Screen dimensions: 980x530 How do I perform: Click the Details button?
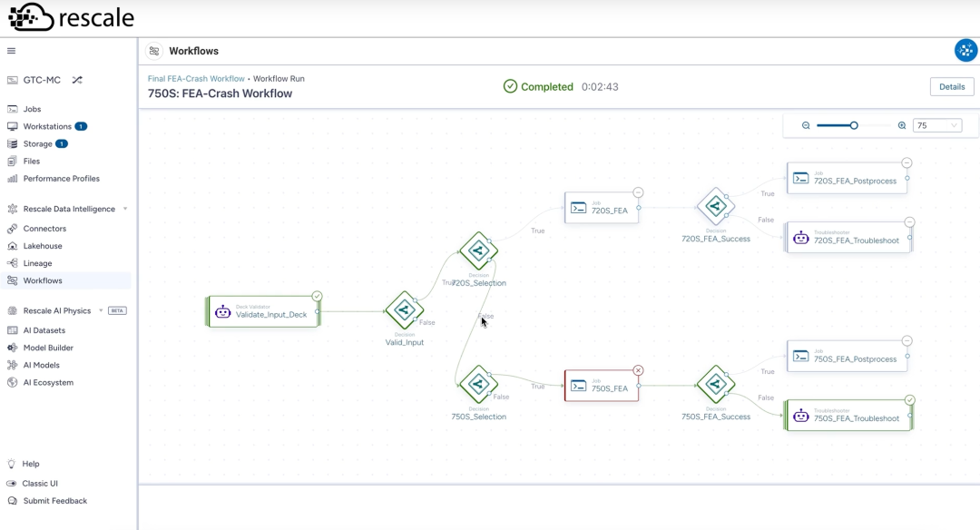[952, 87]
